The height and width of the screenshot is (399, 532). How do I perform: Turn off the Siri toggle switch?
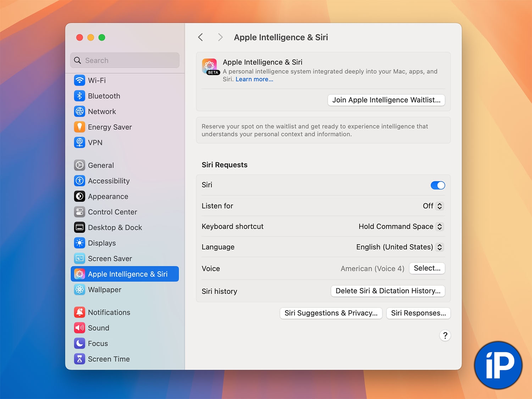coord(438,185)
